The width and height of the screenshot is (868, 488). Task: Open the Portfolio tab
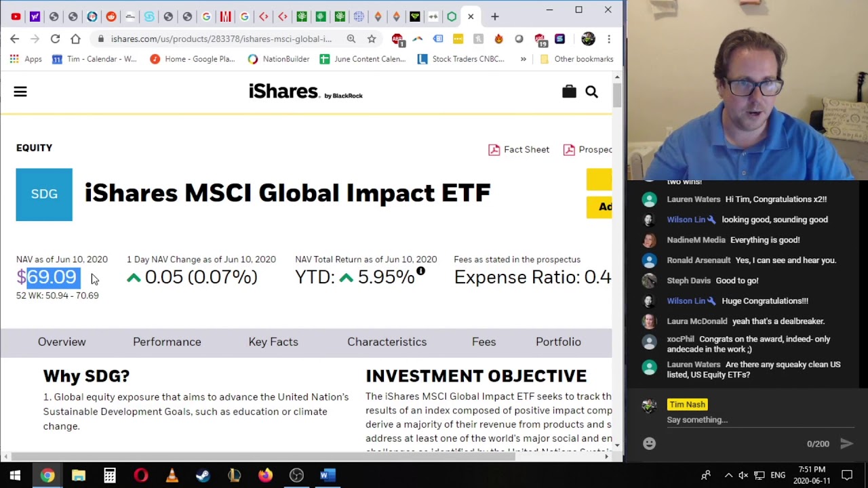pos(558,342)
